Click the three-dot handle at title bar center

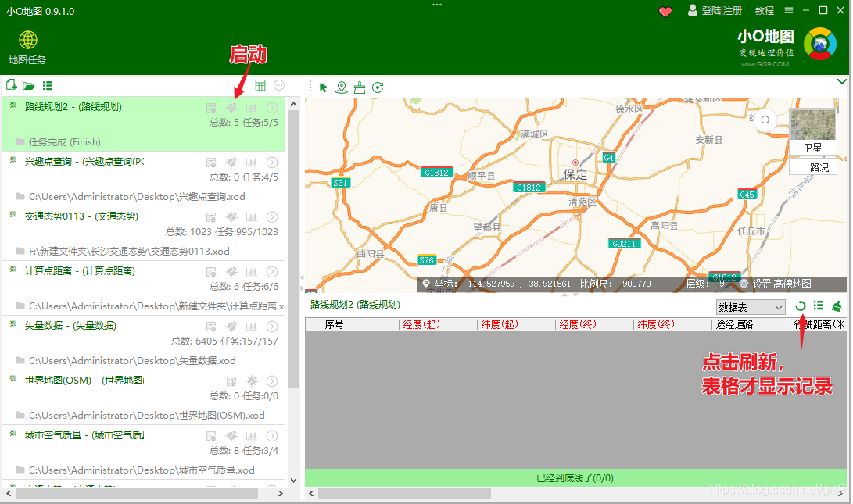tap(437, 5)
